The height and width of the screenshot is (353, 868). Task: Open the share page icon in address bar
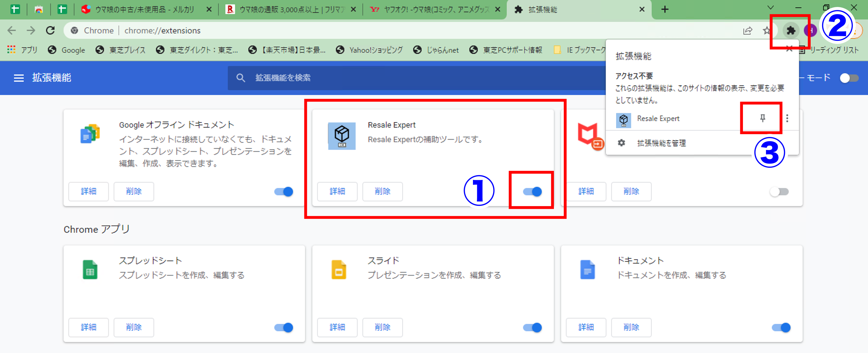[x=747, y=31]
